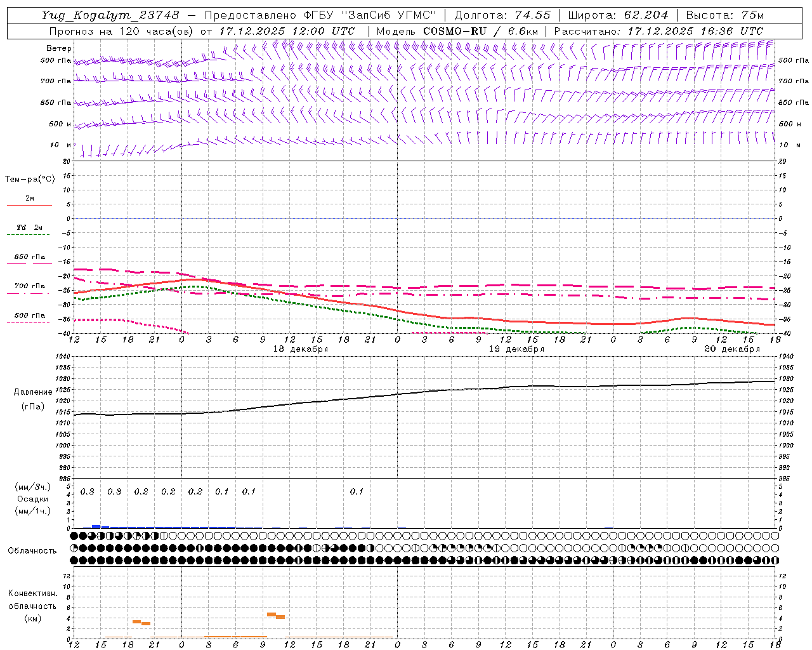
Task: Click the forecast start time 17.12.2025 12:00 UTC
Action: 287,31
